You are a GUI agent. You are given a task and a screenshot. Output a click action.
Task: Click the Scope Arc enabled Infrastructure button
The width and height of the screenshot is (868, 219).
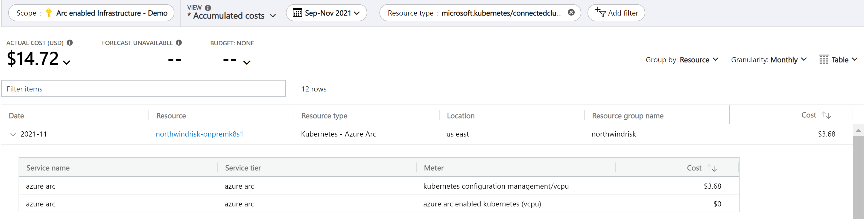(91, 13)
